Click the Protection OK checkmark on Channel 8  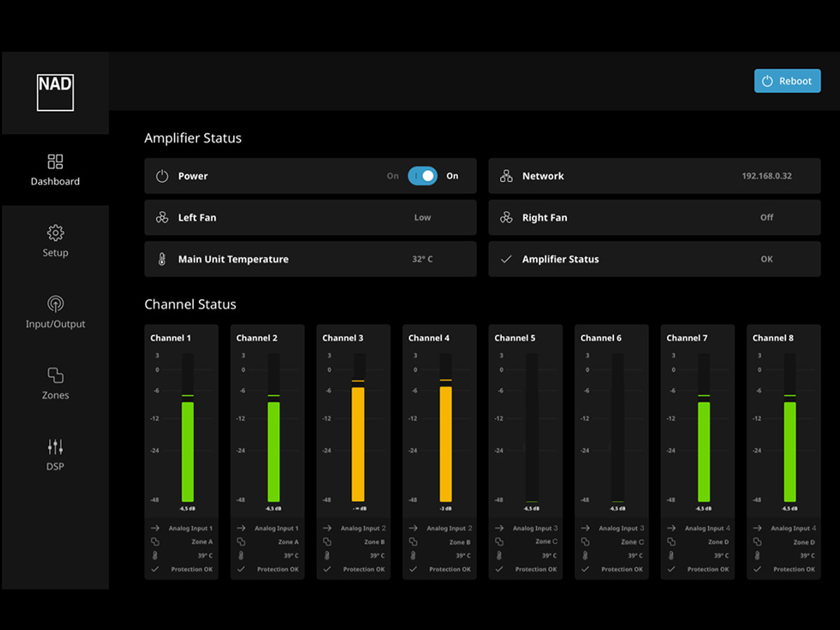[759, 569]
